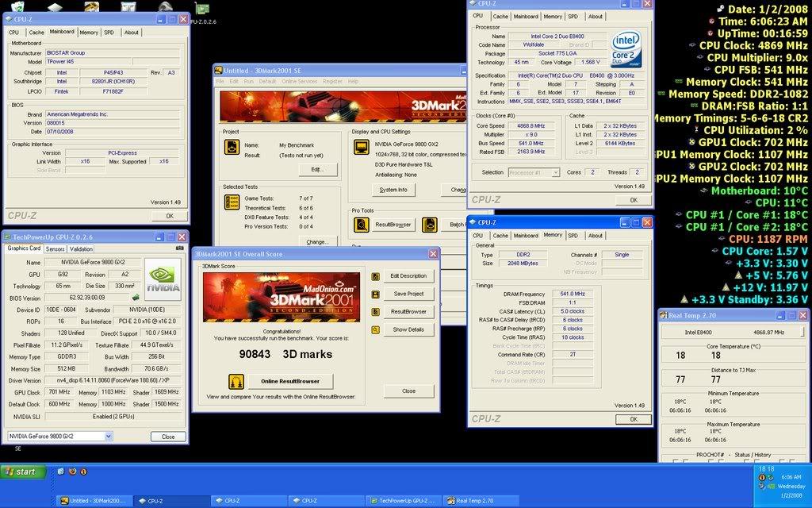Expand the Processor selection dropdown in CPU-Z

coord(556,172)
